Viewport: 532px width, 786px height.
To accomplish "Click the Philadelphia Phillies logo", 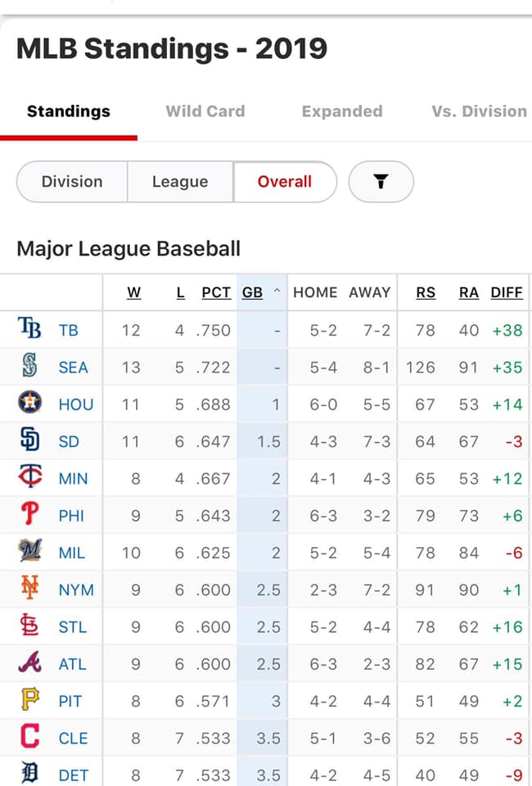I will coord(29,513).
